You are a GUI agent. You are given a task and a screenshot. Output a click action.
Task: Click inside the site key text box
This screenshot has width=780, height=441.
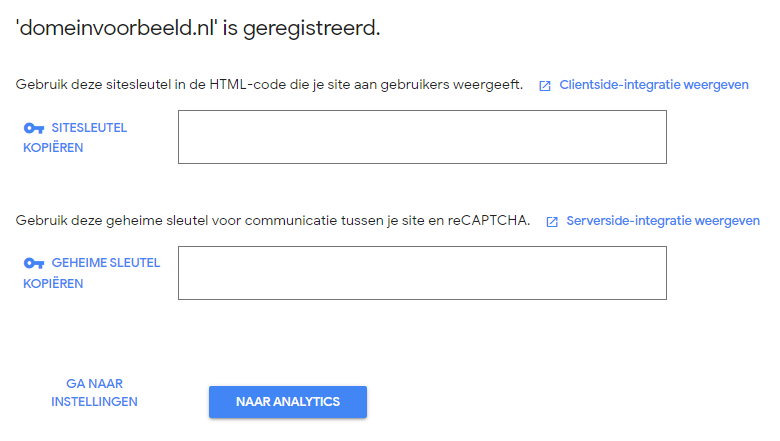coord(422,137)
